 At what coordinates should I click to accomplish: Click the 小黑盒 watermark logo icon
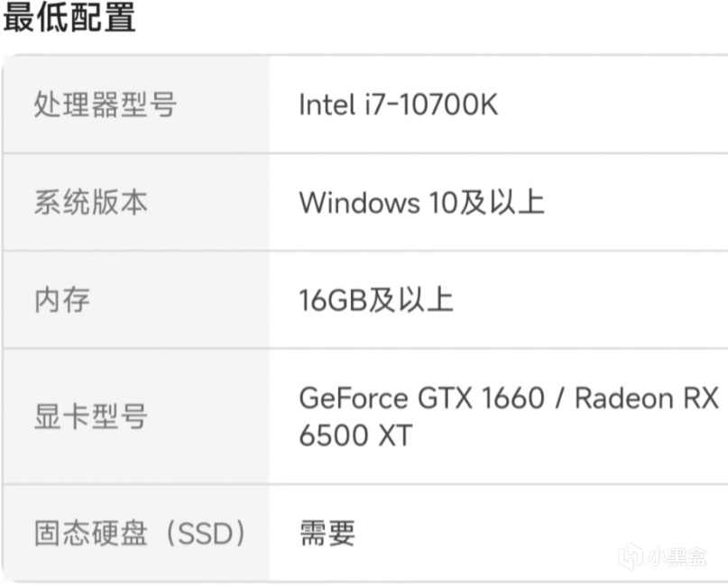(631, 556)
